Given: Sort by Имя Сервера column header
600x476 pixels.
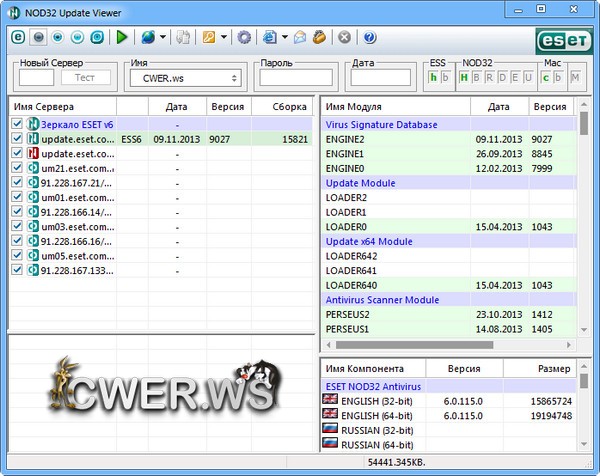Looking at the screenshot, I should (x=62, y=106).
